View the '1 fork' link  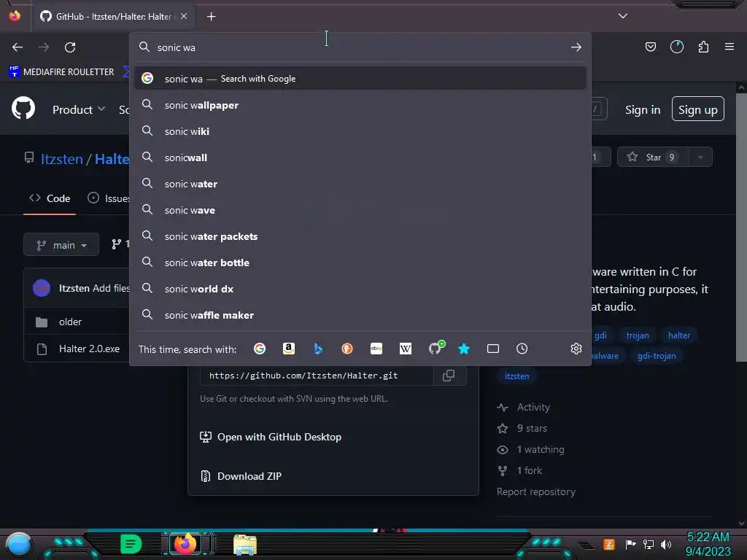519,470
